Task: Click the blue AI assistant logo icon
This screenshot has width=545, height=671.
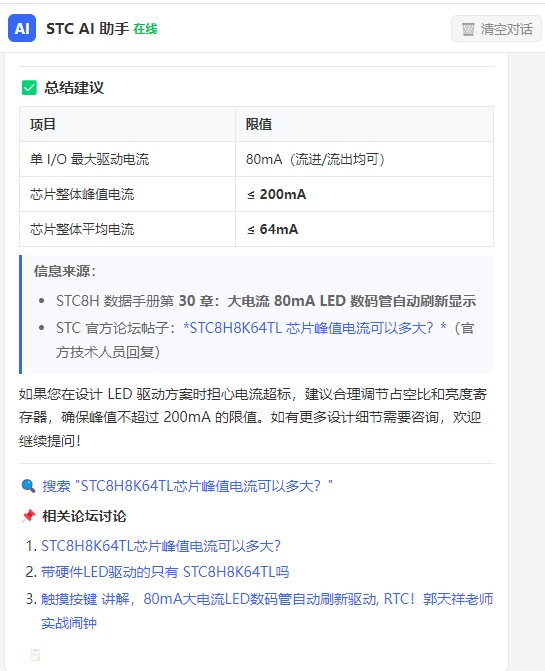Action: pyautogui.click(x=22, y=28)
